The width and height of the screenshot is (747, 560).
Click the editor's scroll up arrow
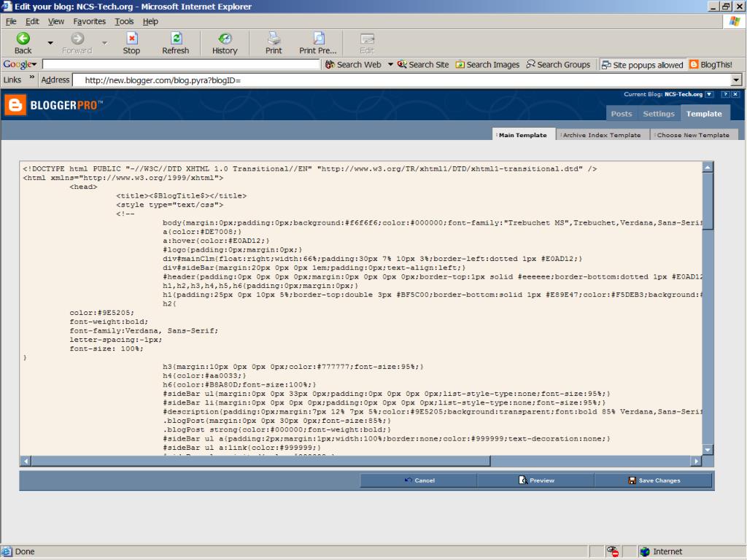(708, 167)
